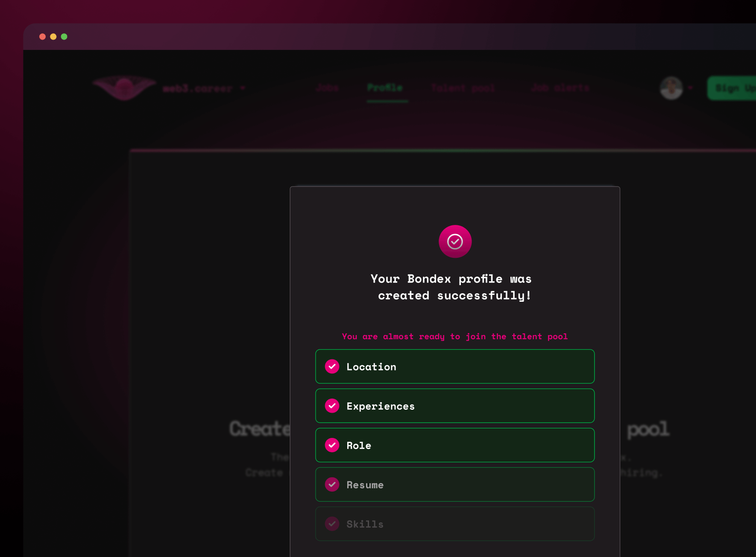
Task: Select the Role checklist row
Action: pos(455,445)
